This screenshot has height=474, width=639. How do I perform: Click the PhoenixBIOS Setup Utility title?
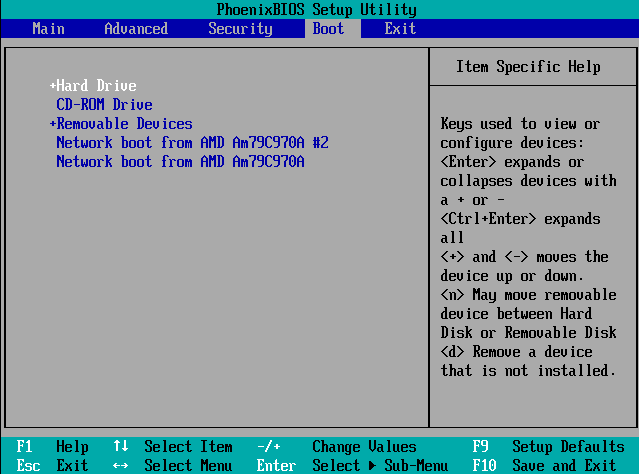[317, 9]
